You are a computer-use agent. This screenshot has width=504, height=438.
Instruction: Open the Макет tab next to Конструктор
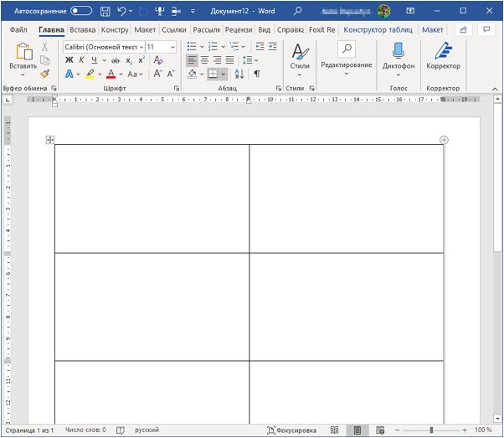145,30
